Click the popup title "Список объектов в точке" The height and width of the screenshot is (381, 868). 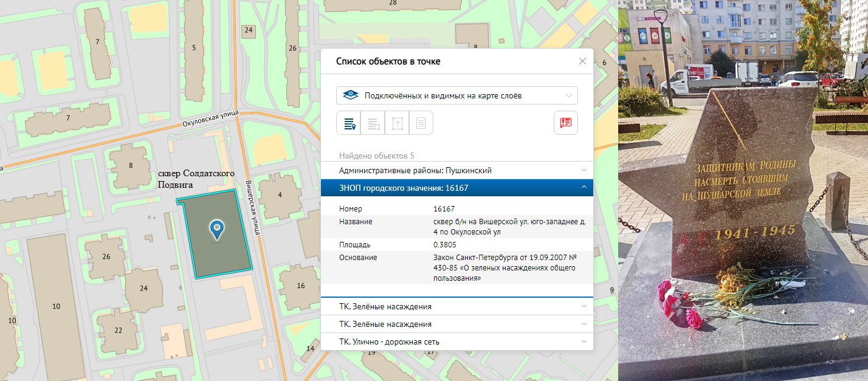[388, 61]
